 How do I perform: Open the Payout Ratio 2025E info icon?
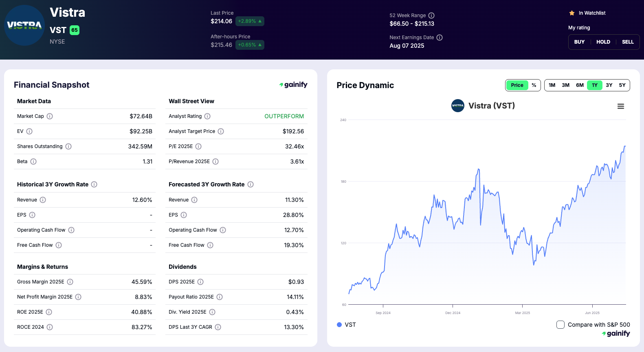click(x=220, y=297)
